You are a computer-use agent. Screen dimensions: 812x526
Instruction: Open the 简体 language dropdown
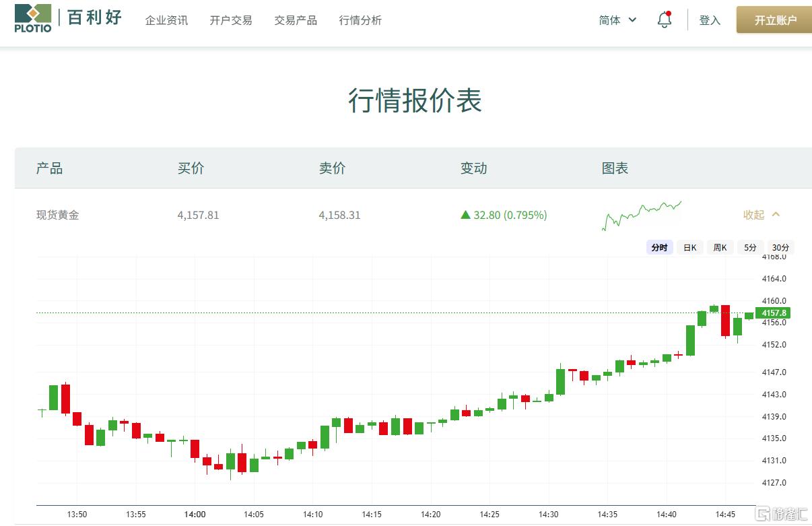coord(617,20)
